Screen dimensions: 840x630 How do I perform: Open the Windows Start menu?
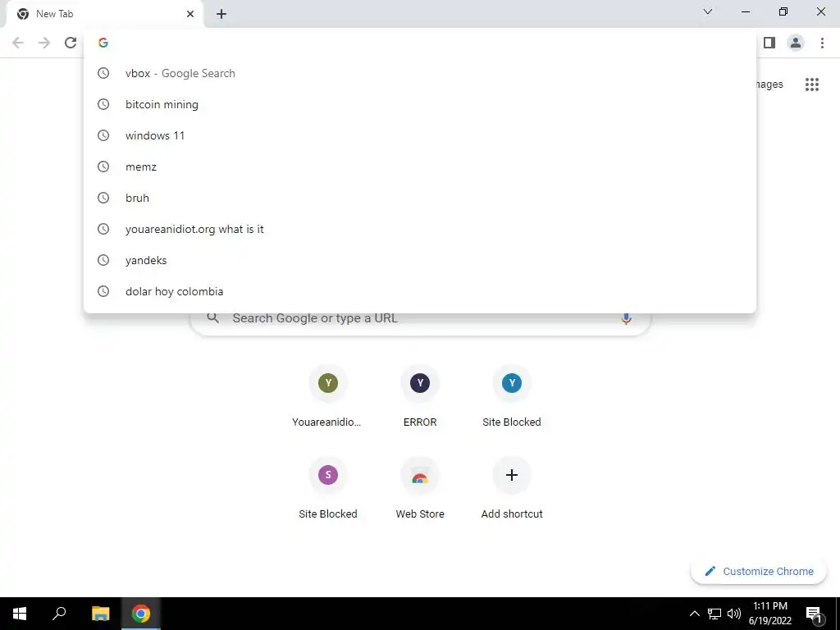coord(20,614)
